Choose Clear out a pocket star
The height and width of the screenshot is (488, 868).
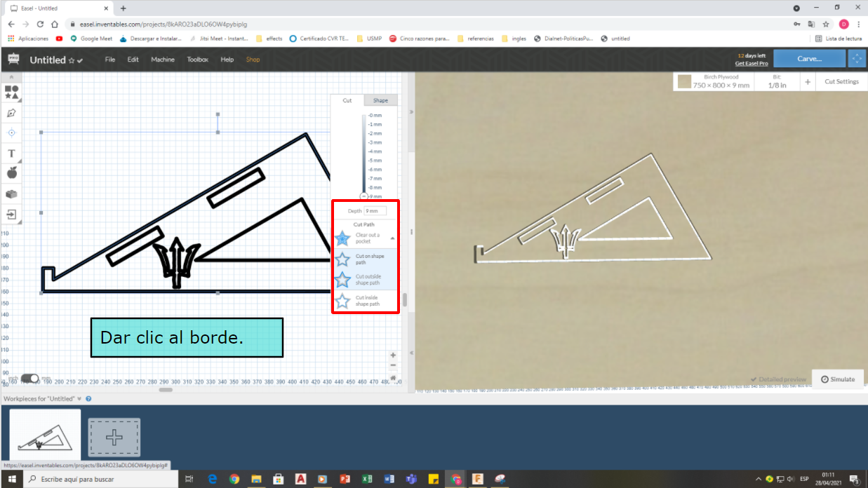click(342, 238)
